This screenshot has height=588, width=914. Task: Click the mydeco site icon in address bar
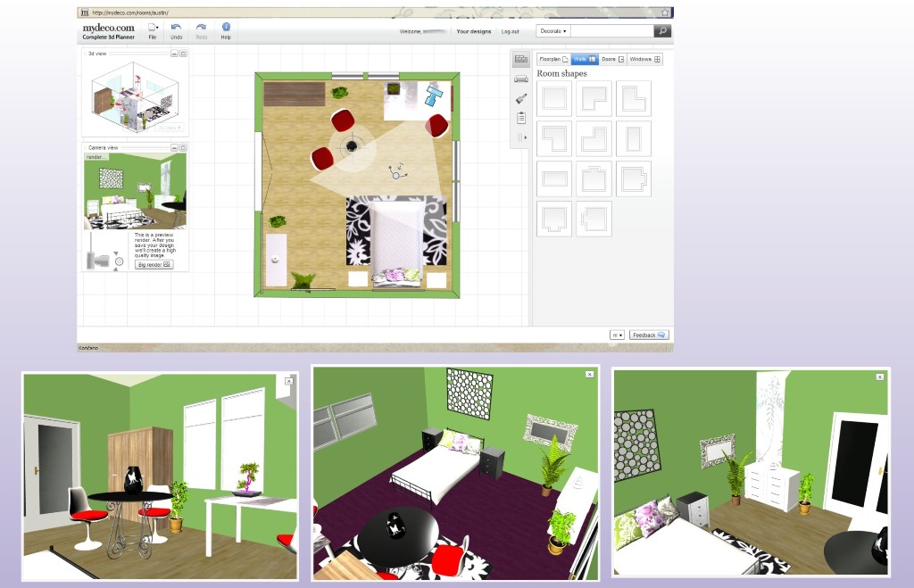point(85,12)
